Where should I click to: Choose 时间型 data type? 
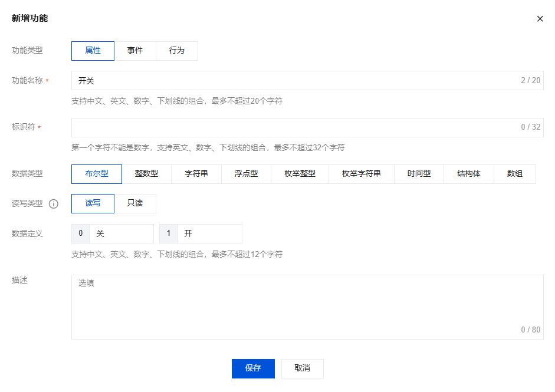[419, 174]
